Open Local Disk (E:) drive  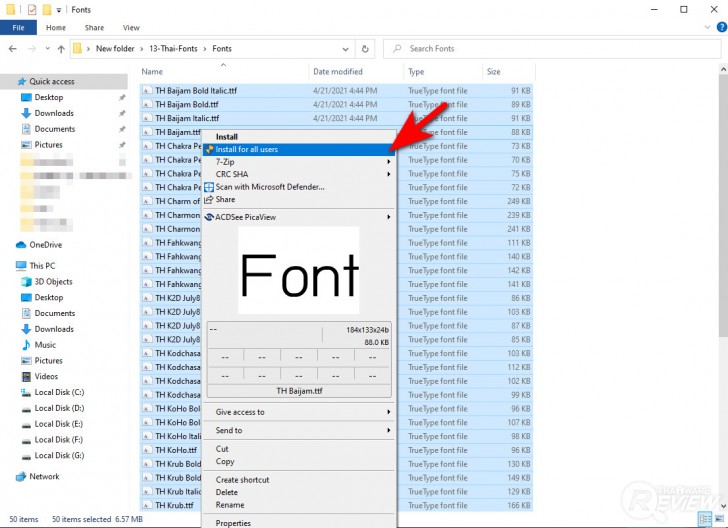tap(59, 424)
